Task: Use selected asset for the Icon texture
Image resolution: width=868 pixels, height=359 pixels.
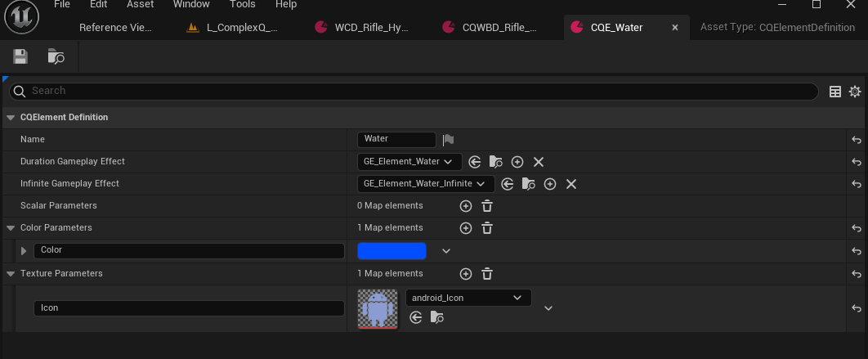Action: pos(416,317)
